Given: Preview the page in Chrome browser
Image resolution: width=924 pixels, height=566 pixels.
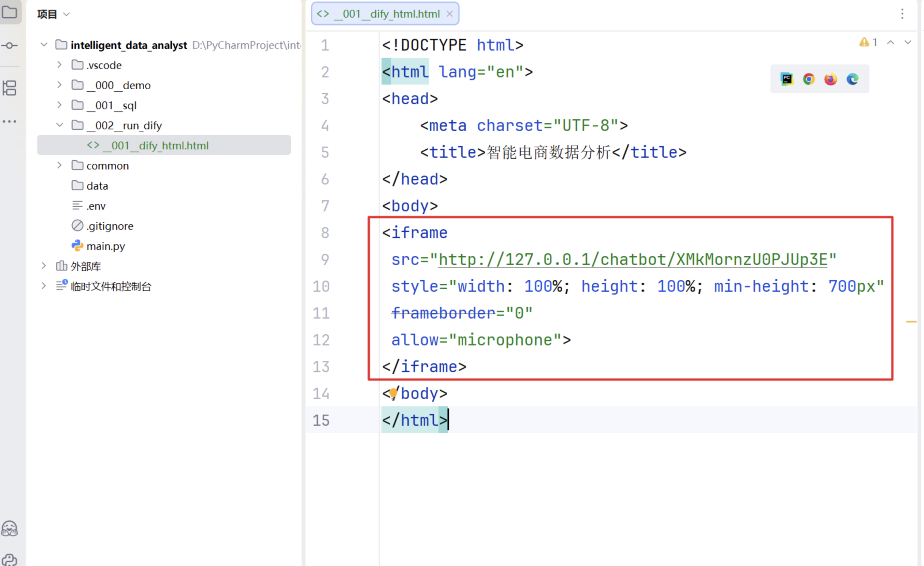Looking at the screenshot, I should pyautogui.click(x=809, y=79).
